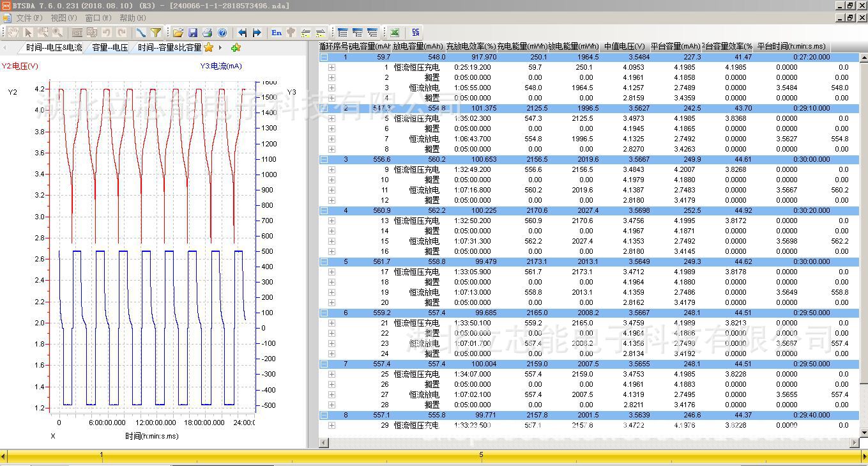Open the 文件(F) menu
Image resolution: width=868 pixels, height=466 pixels.
(29, 18)
